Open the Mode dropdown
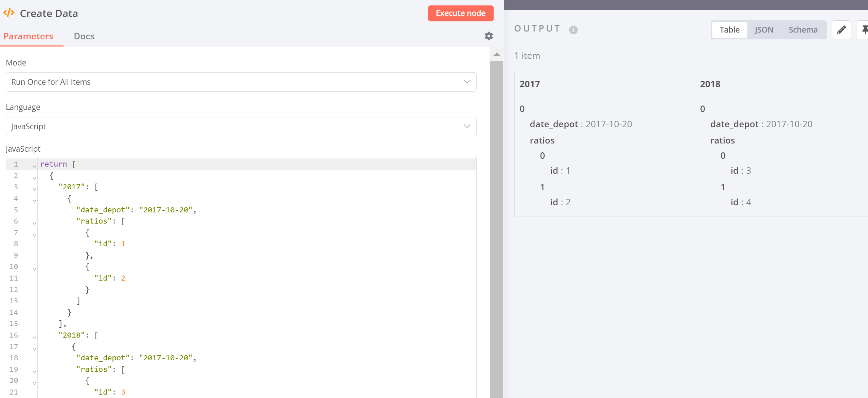 241,82
